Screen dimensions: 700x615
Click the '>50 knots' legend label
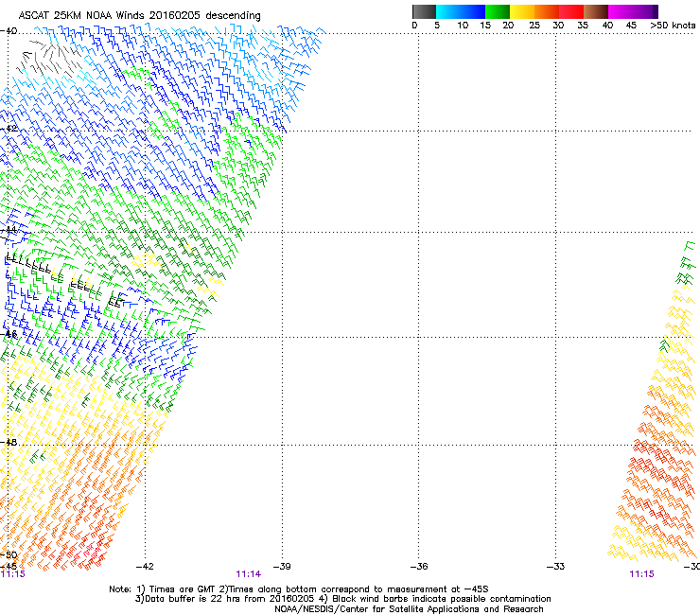pos(673,25)
